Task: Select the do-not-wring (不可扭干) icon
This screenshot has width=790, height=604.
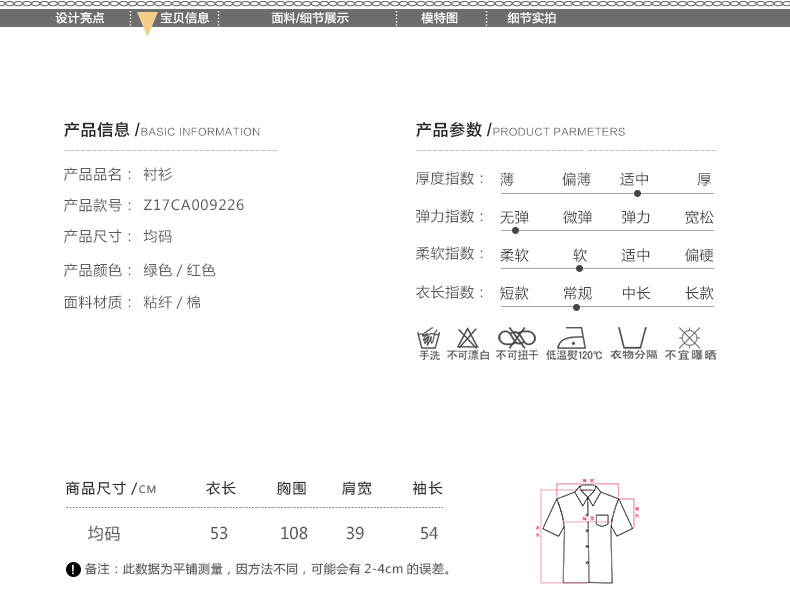Action: [517, 337]
